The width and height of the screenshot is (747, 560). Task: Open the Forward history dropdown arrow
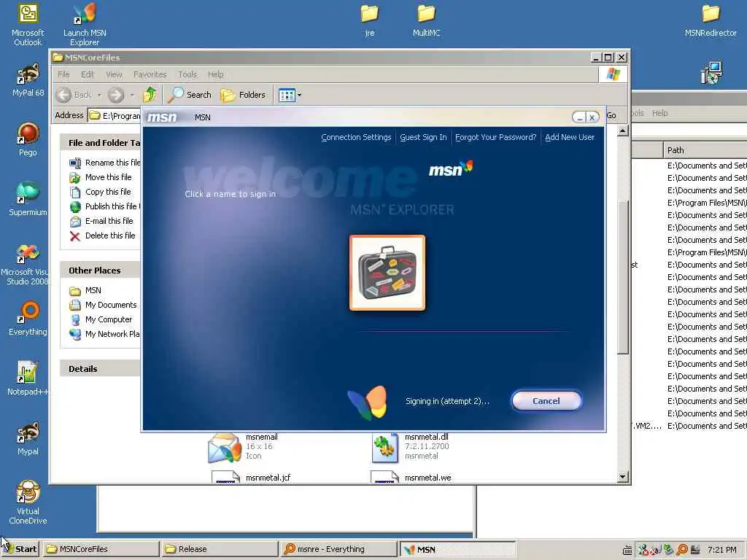pyautogui.click(x=132, y=96)
